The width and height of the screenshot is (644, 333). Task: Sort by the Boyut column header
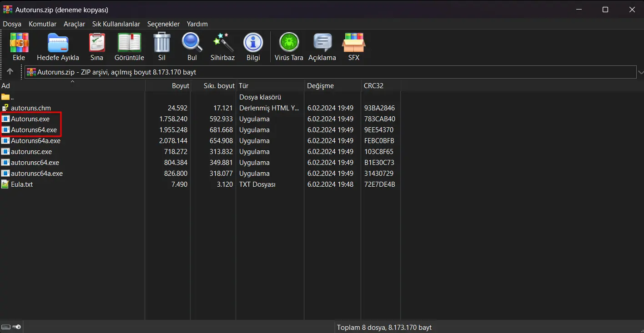point(168,86)
